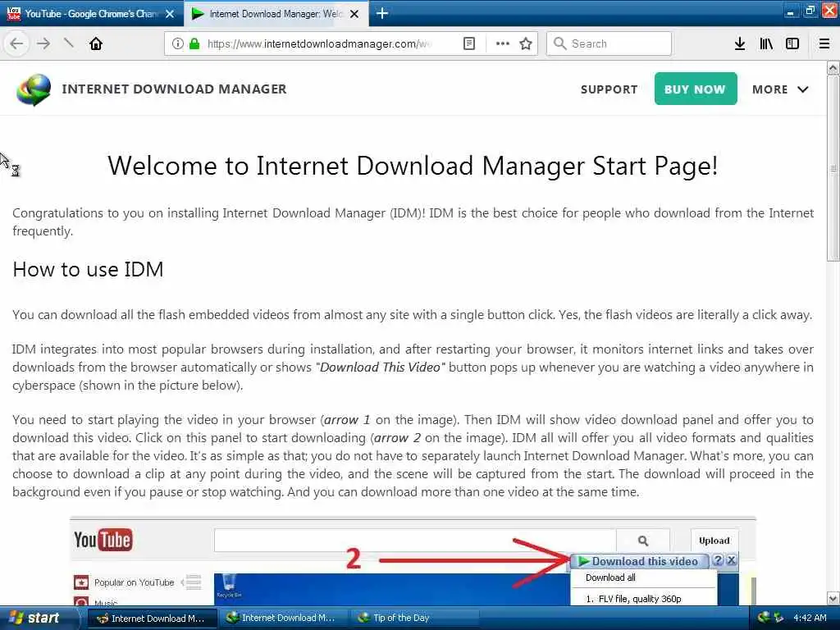The height and width of the screenshot is (630, 840).
Task: Open the SUPPORT page
Action: (x=609, y=89)
